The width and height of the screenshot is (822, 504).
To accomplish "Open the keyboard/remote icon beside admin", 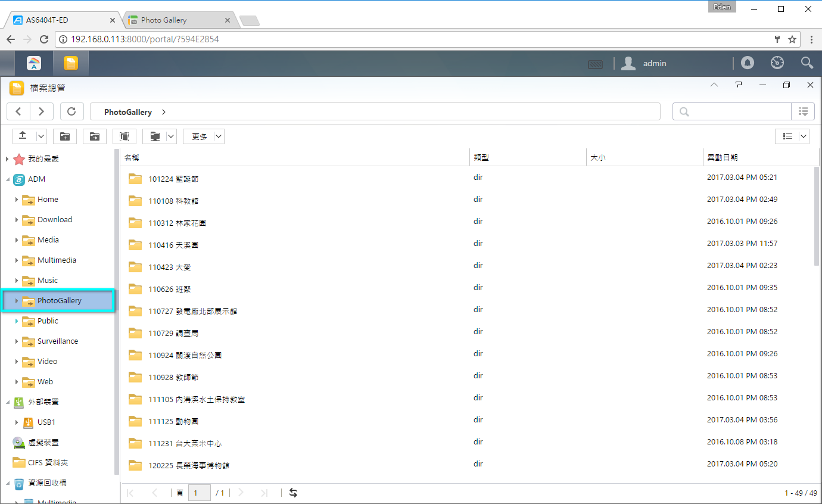I will [x=595, y=64].
